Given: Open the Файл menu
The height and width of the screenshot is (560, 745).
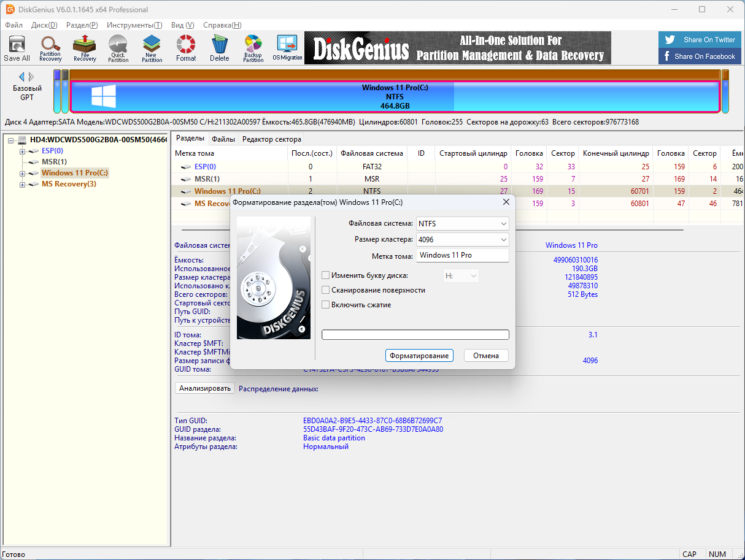Looking at the screenshot, I should coord(14,25).
